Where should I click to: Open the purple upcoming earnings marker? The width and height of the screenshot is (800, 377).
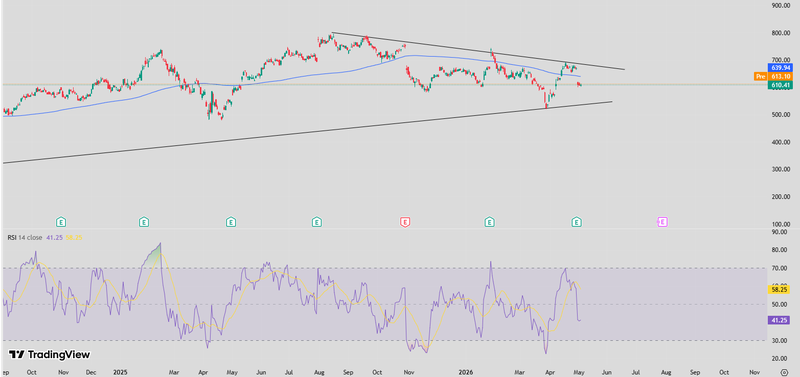[662, 222]
